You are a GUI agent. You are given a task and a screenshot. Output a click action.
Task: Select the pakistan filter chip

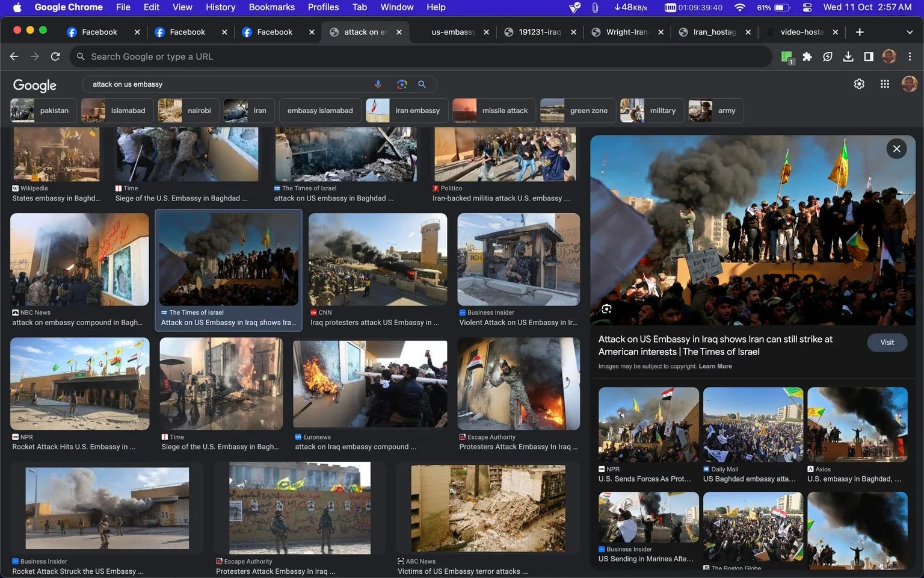click(43, 111)
